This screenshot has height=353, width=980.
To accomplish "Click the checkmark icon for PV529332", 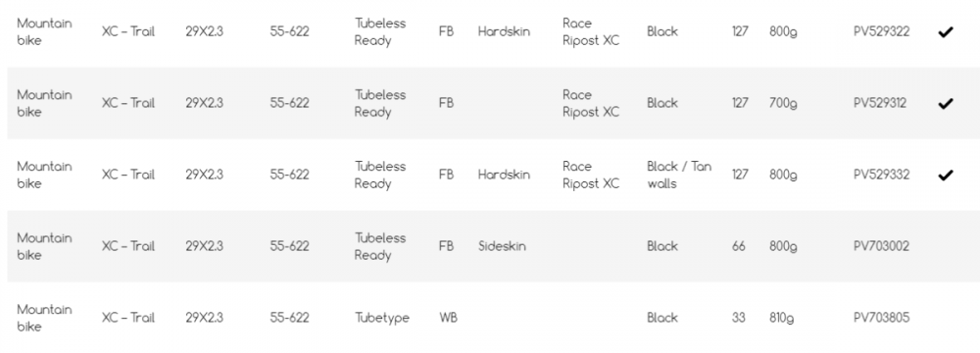I will pos(945,175).
